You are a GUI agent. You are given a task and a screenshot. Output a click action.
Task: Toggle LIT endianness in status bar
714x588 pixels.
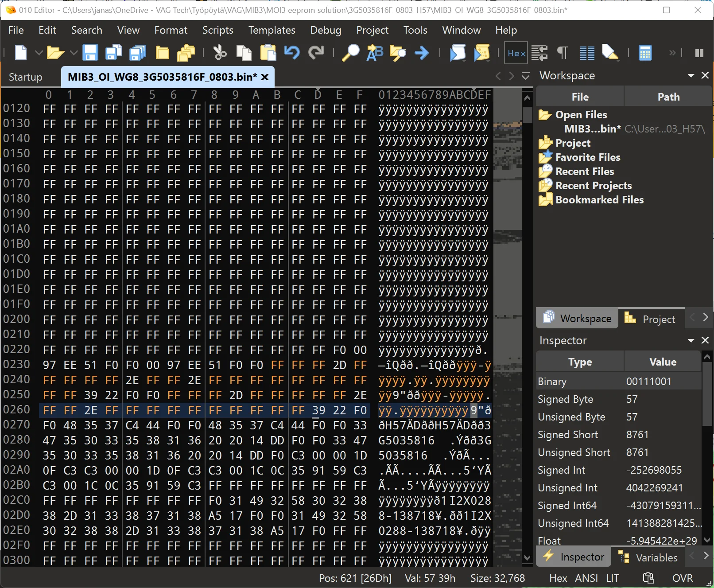(x=613, y=578)
